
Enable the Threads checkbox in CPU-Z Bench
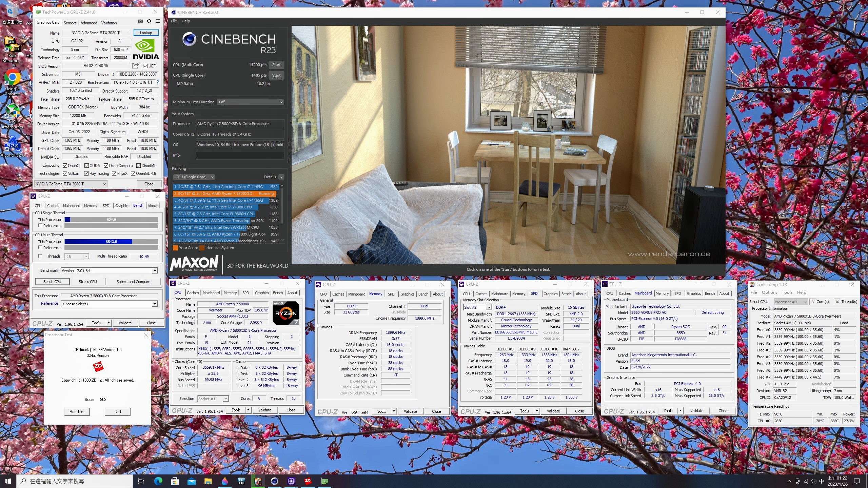(x=40, y=256)
